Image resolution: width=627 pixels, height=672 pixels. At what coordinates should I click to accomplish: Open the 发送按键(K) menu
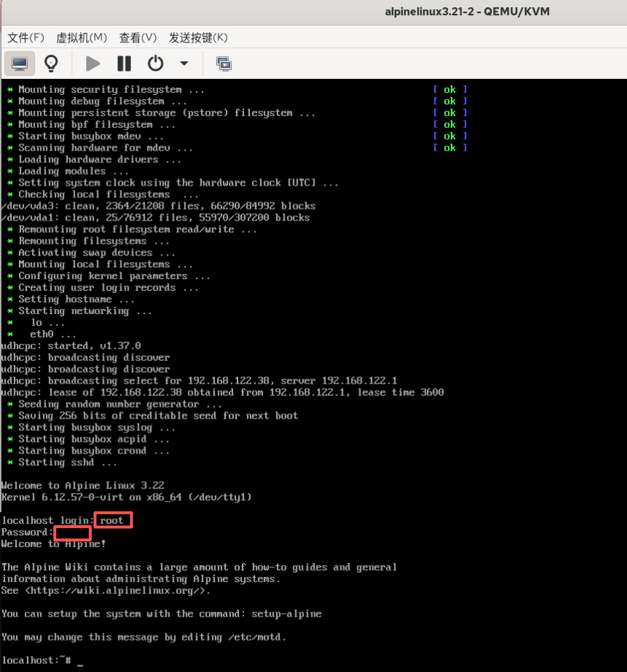pos(198,38)
